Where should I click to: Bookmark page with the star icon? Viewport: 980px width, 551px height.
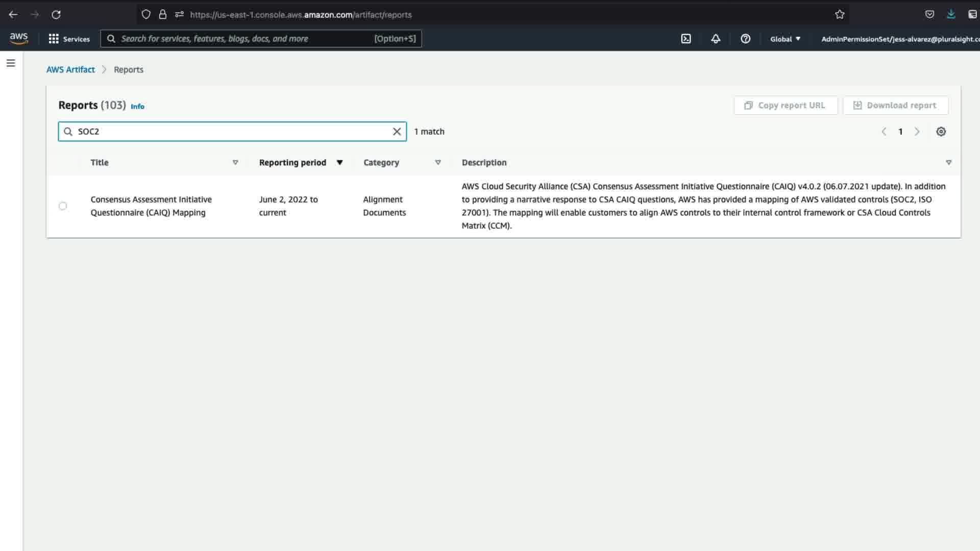click(x=840, y=14)
